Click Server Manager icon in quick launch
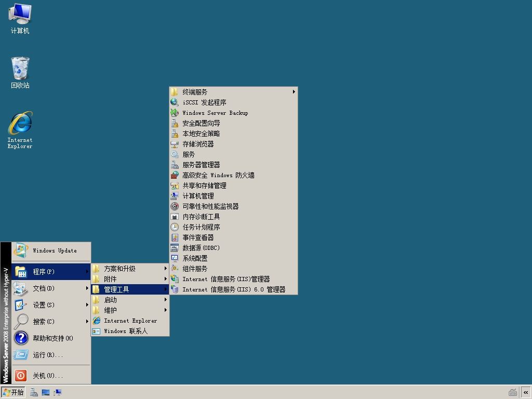532x399 pixels. click(34, 393)
